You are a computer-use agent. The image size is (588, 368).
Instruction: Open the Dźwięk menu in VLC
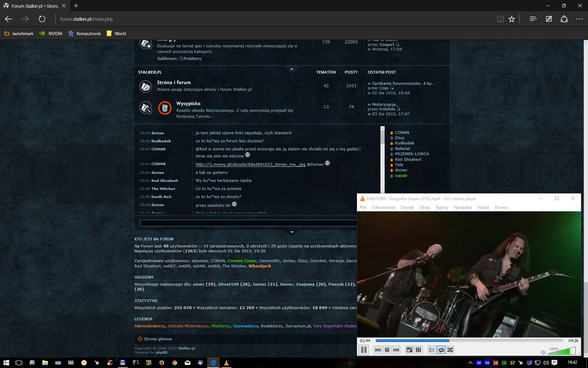407,207
